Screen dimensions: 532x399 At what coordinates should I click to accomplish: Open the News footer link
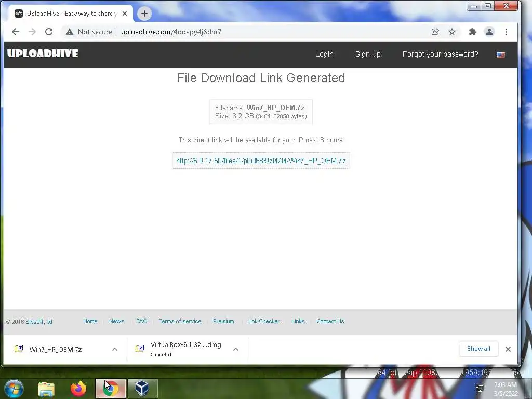click(116, 321)
